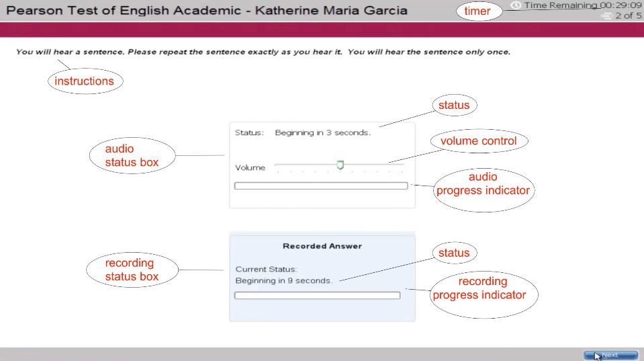This screenshot has height=361, width=644.
Task: Click the clock icon beside Time Remaining
Action: coord(516,5)
